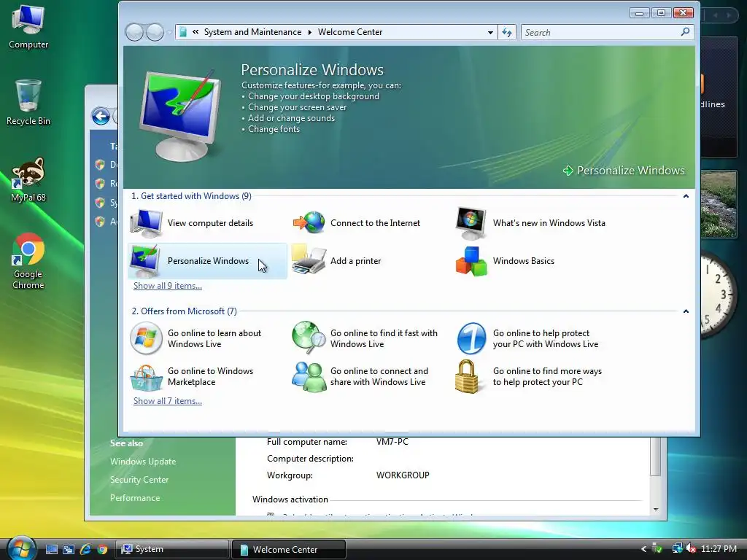Image resolution: width=747 pixels, height=560 pixels.
Task: Open the Windows Basics cubes icon
Action: (471, 261)
